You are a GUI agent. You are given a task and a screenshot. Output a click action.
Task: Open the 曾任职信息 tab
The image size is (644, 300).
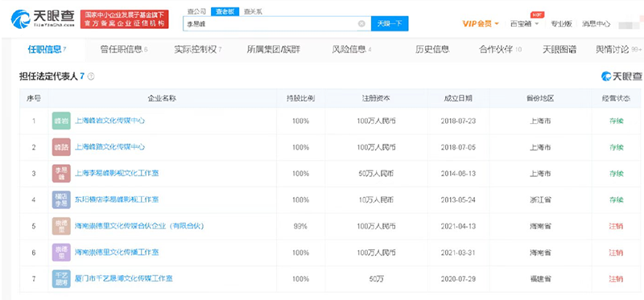pos(124,50)
